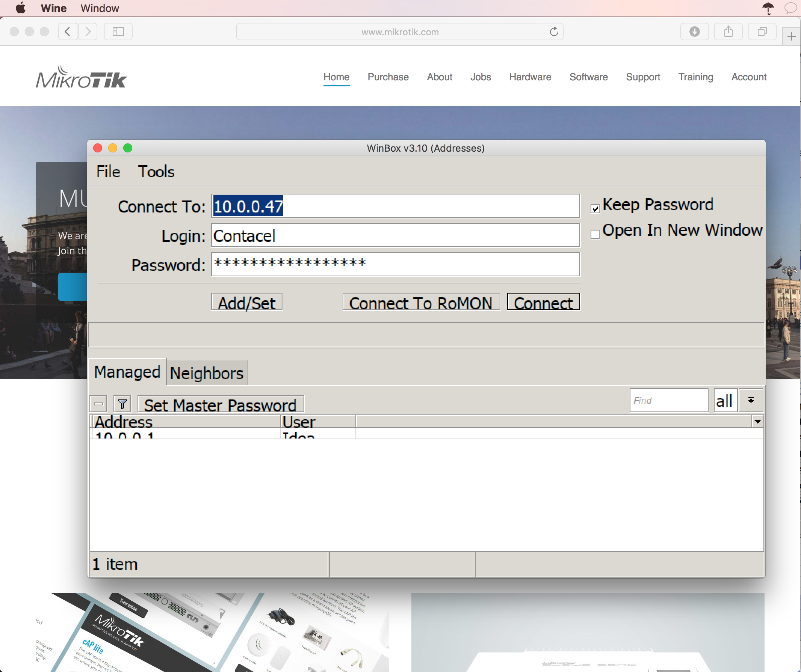Click the Login input field
The image size is (801, 672).
coord(395,235)
